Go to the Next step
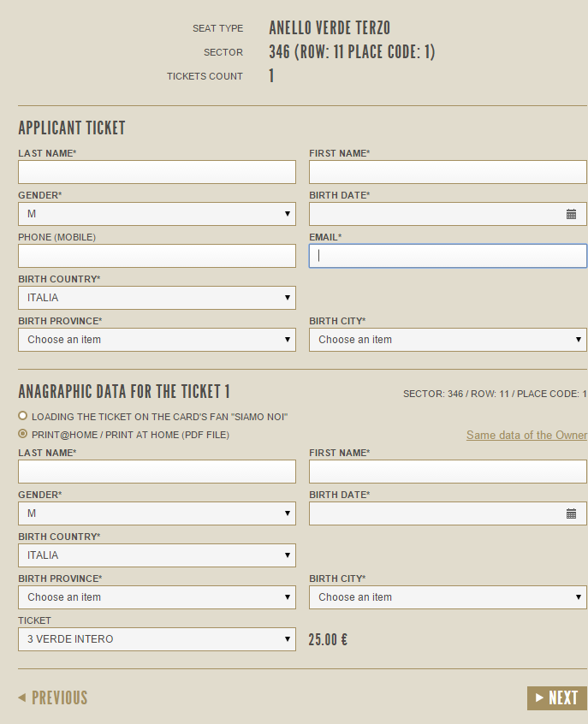Viewport: 588px width, 724px height. [557, 698]
